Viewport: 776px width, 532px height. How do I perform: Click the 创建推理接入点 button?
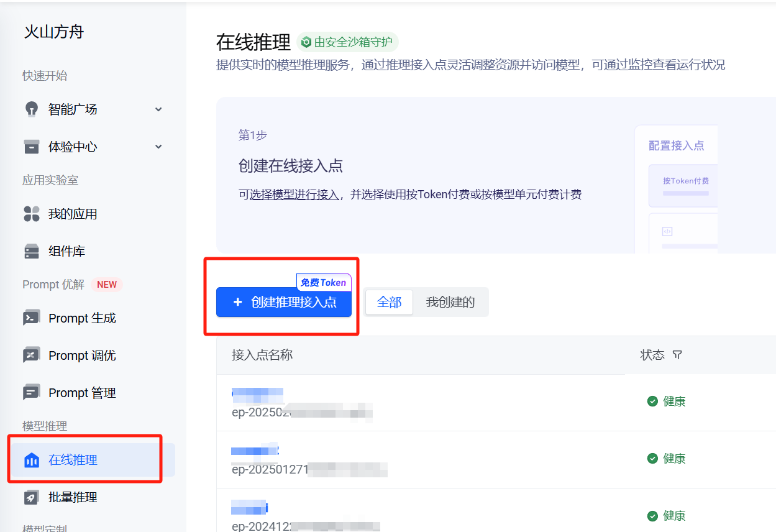(284, 302)
